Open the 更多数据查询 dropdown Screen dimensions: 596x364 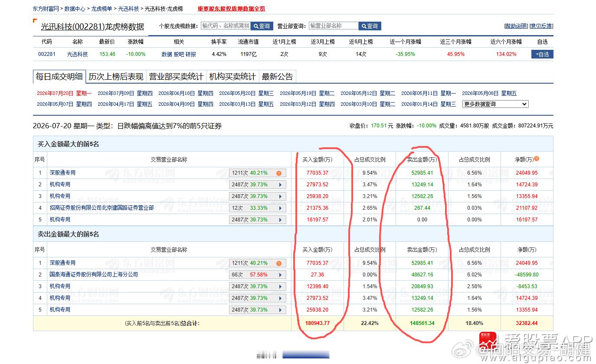(x=495, y=104)
